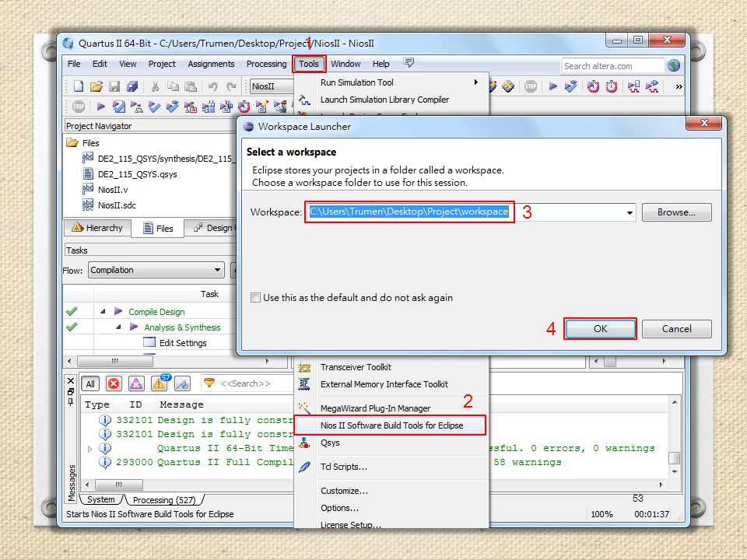Collapse the Compile Design task tree
Image resolution: width=747 pixels, height=560 pixels.
tap(103, 311)
